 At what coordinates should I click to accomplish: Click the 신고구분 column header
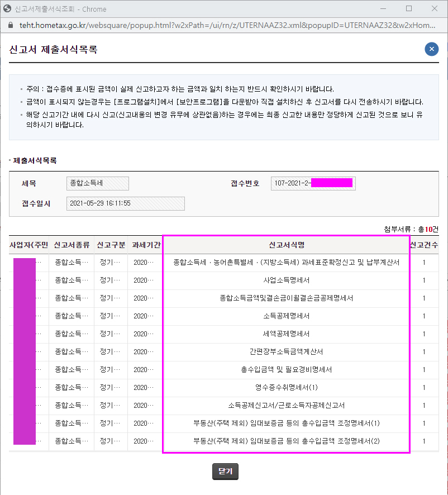pyautogui.click(x=111, y=245)
